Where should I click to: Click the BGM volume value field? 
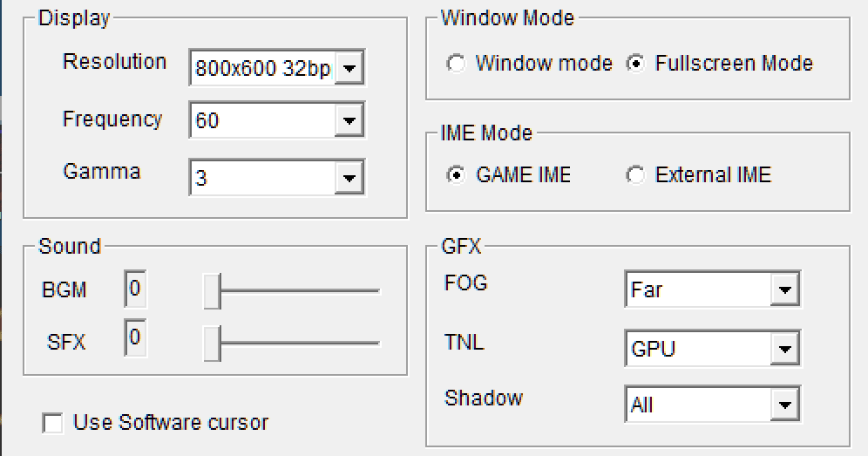pos(135,289)
